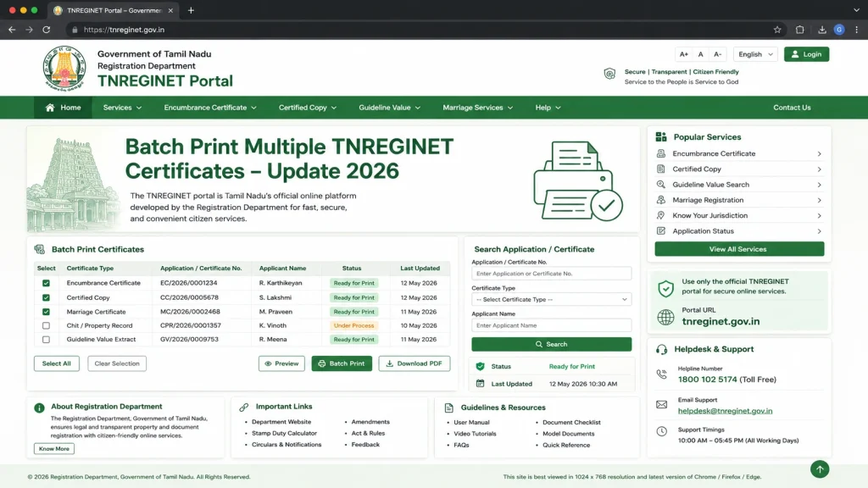Click the About Registration Department info icon
The width and height of the screenshot is (868, 488).
[x=39, y=408]
